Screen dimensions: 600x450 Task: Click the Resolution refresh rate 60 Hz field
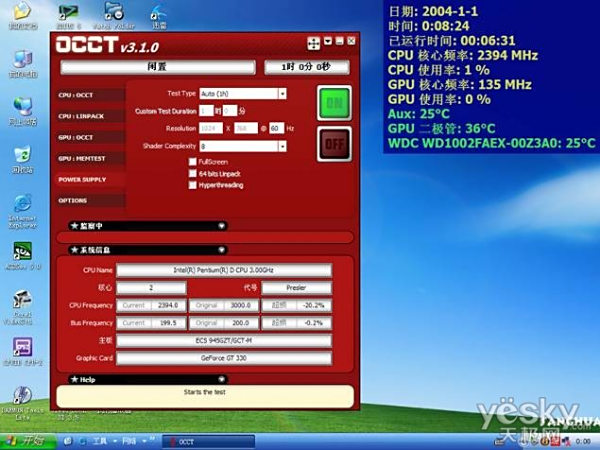pyautogui.click(x=277, y=128)
